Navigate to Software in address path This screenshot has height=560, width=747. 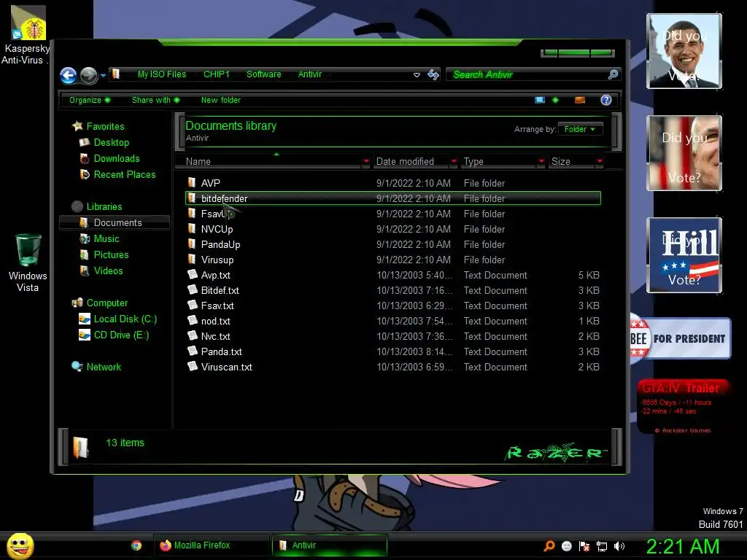pos(263,74)
